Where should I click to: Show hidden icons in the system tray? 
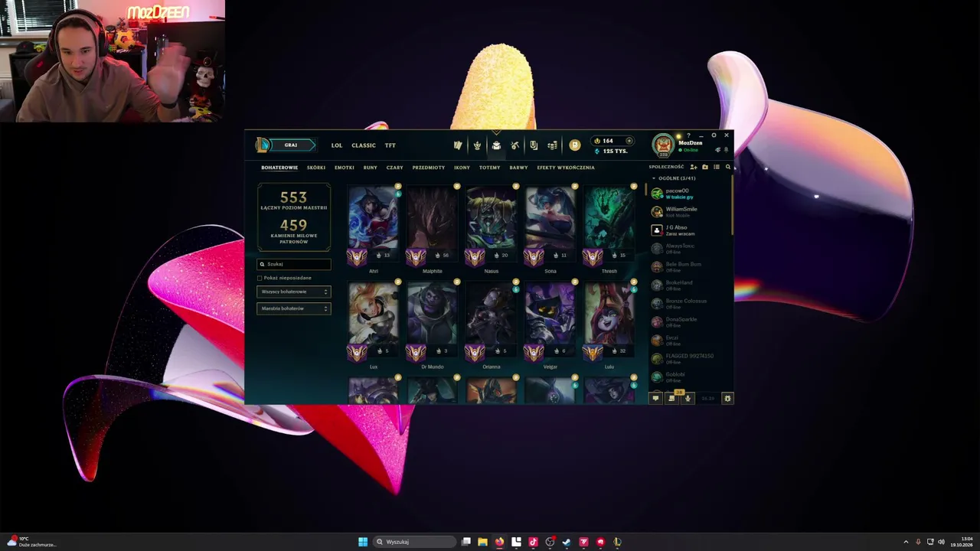click(906, 542)
